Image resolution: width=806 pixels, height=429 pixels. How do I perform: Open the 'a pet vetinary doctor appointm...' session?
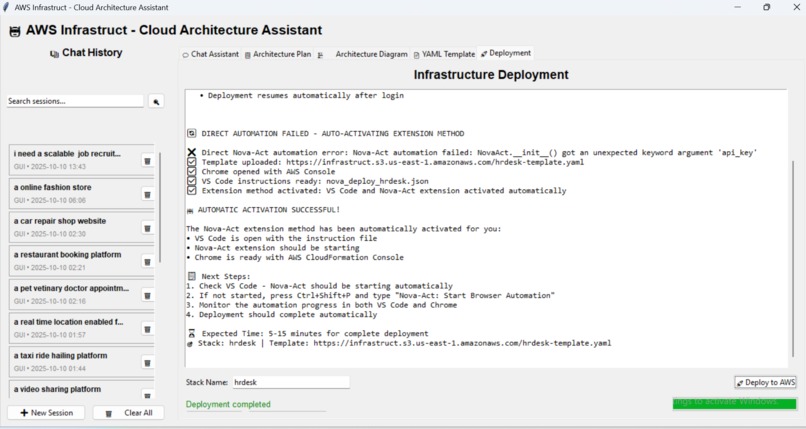click(x=75, y=294)
